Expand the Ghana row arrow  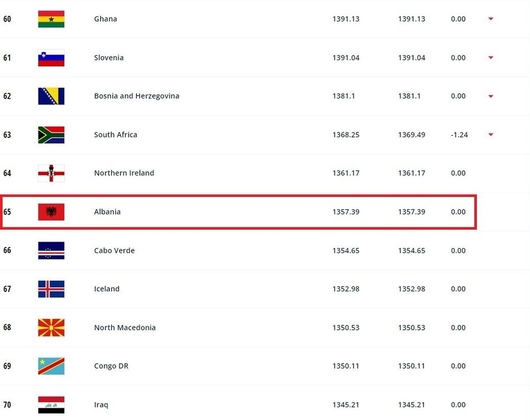tap(491, 19)
